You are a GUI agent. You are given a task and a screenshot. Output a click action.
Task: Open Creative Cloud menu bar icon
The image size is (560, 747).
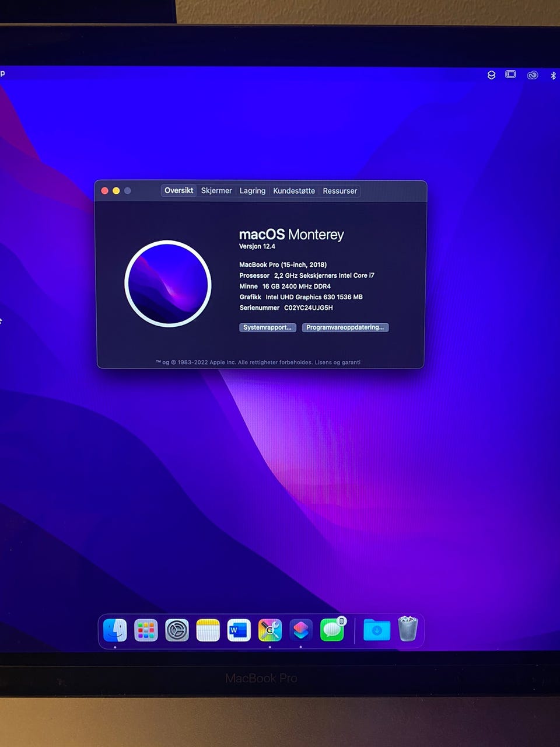533,75
